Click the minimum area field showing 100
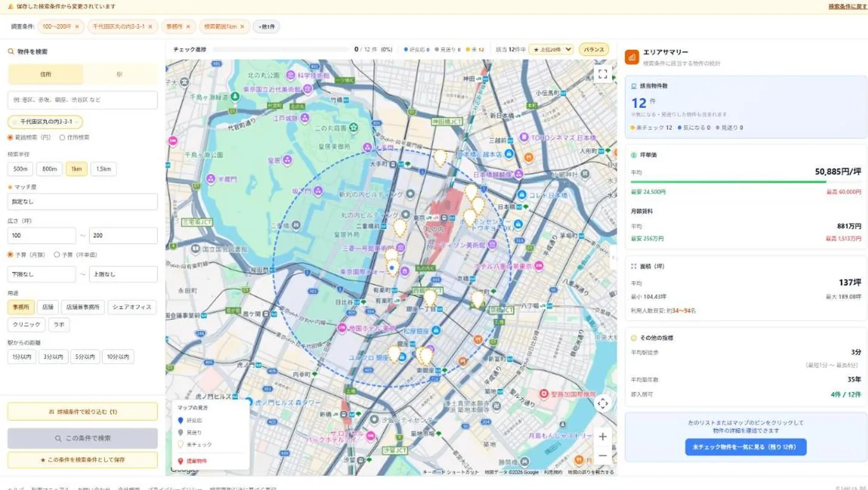Image resolution: width=868 pixels, height=490 pixels. tap(41, 236)
